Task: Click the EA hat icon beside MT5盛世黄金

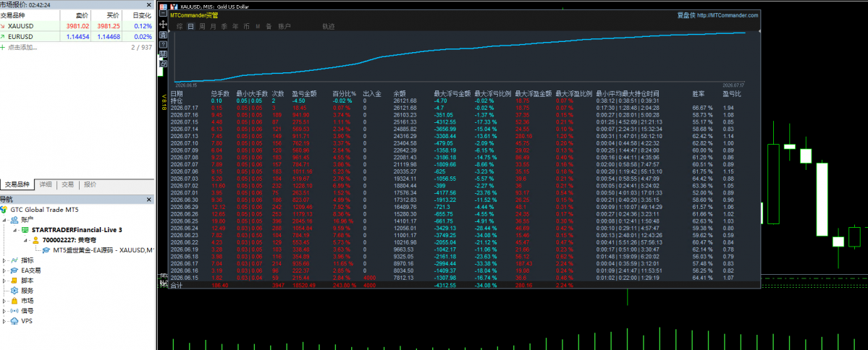Action: (47, 250)
